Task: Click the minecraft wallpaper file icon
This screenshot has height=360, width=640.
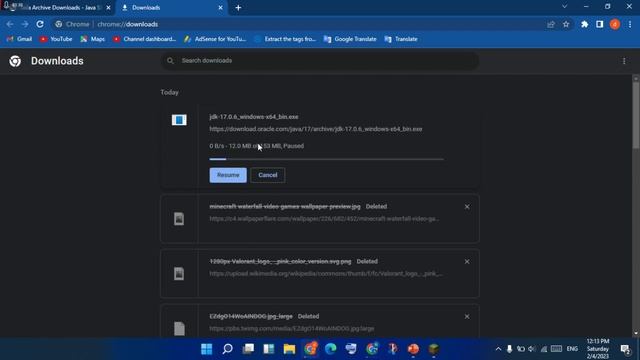Action: point(179,219)
